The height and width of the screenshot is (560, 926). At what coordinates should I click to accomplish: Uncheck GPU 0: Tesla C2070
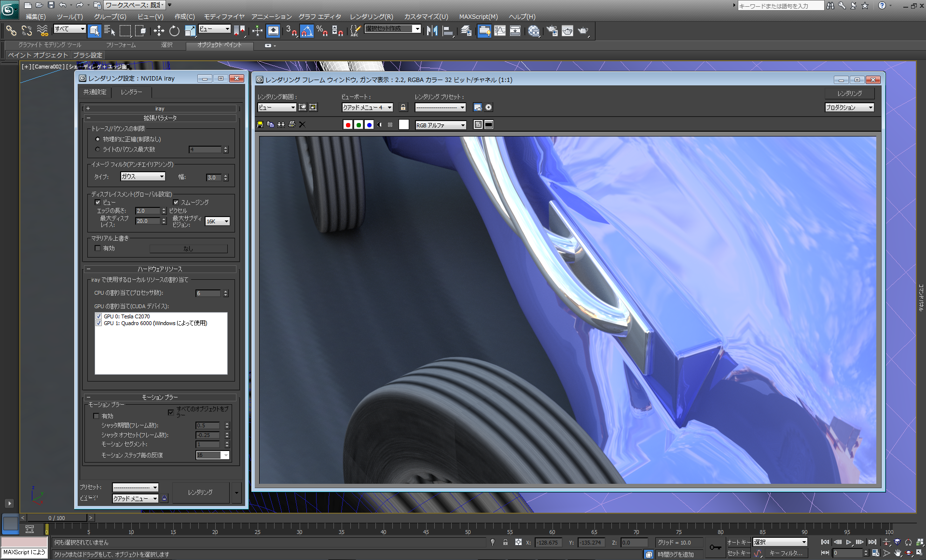[98, 316]
